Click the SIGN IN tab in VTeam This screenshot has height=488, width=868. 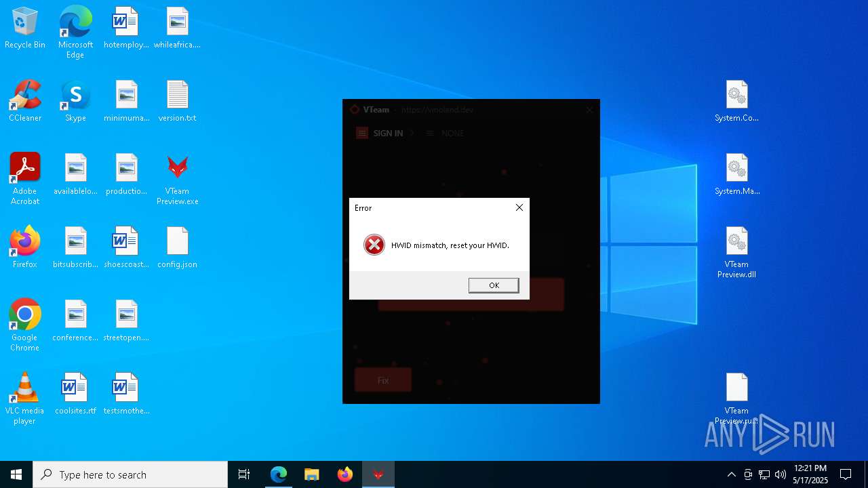pyautogui.click(x=380, y=134)
